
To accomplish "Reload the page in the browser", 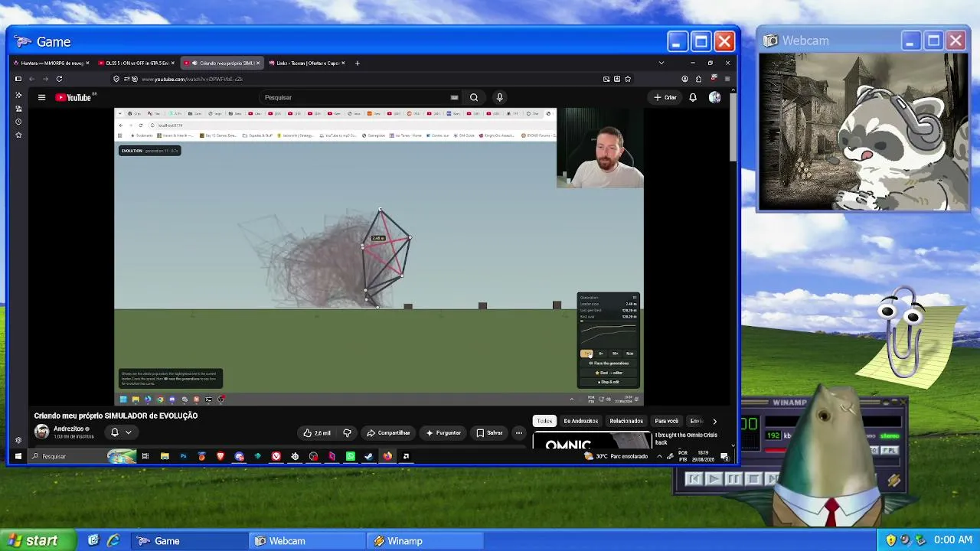I will coord(59,79).
